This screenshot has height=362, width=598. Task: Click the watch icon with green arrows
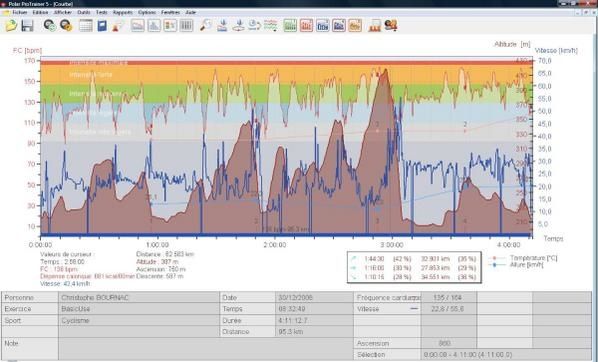(50, 26)
